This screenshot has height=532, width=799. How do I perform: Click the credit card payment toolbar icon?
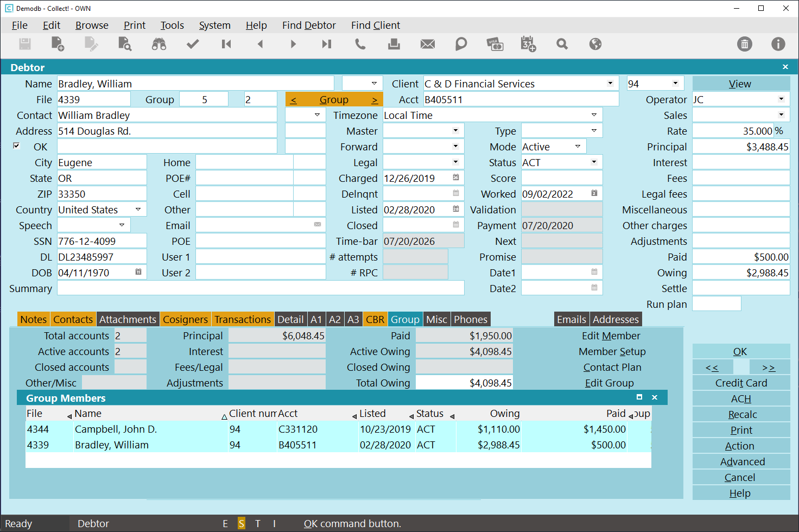(495, 44)
